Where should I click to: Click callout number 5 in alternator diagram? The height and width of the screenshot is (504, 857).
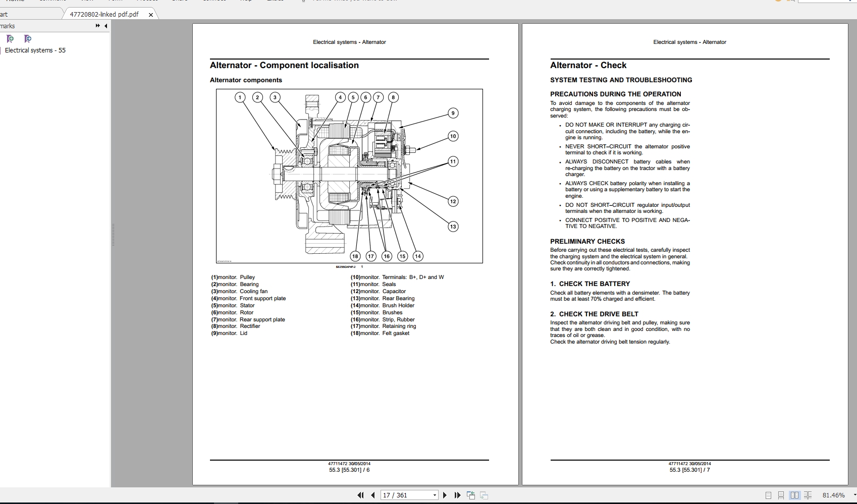coord(353,97)
